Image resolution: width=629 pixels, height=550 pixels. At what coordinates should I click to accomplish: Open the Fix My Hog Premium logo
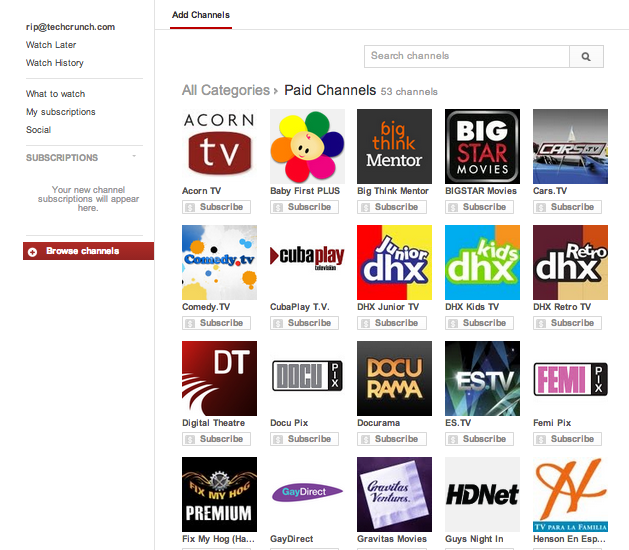click(x=219, y=494)
